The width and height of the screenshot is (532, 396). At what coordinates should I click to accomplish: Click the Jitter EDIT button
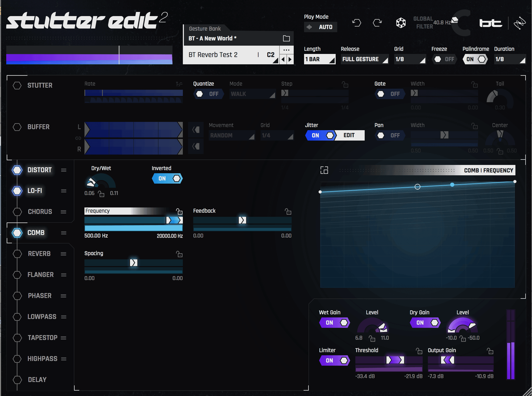349,135
